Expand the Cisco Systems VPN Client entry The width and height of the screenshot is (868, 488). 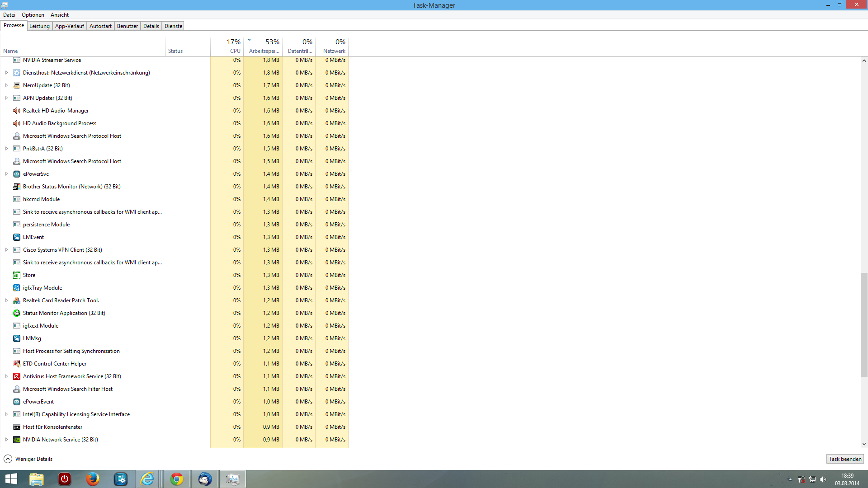coord(6,250)
